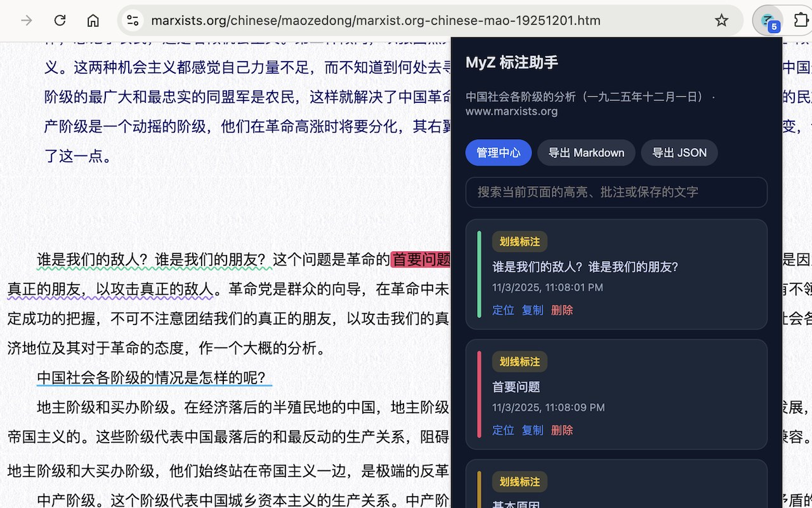Open 管理中心 in the MyZ panel
The height and width of the screenshot is (508, 812).
coord(499,152)
